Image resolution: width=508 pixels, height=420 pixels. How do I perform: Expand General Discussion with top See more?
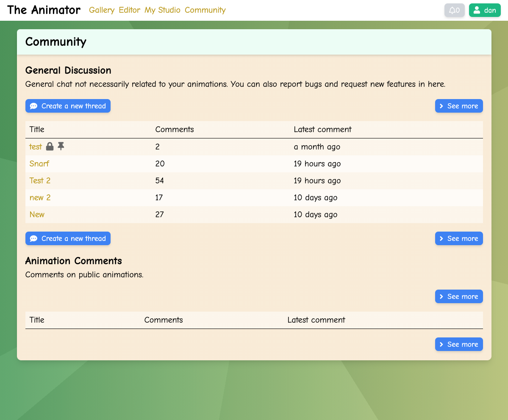coord(459,106)
